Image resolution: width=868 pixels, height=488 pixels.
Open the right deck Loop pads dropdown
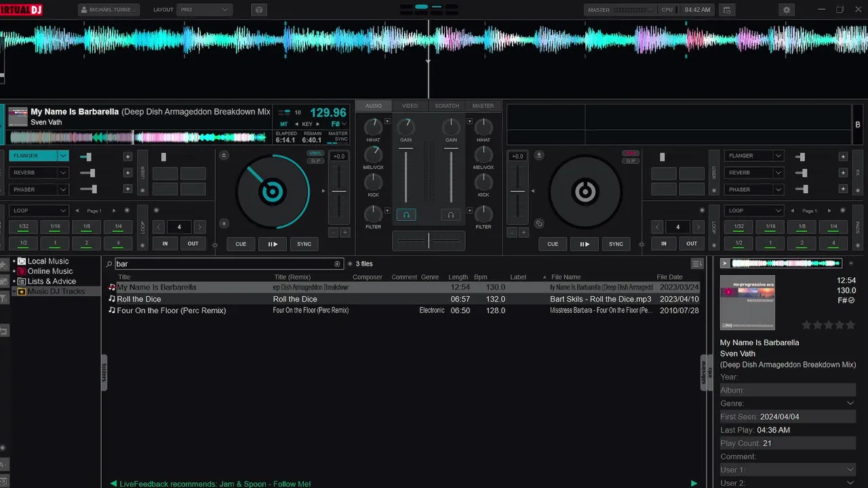[754, 211]
